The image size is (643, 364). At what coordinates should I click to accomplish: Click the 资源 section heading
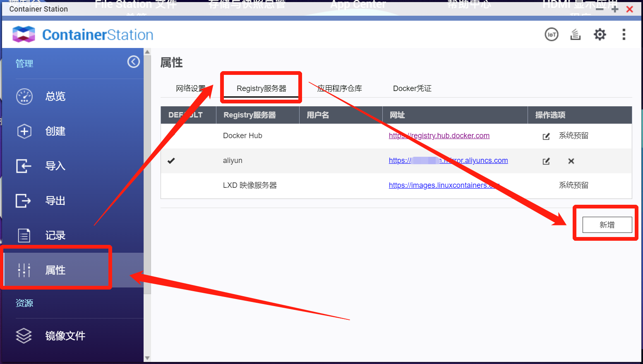point(24,303)
